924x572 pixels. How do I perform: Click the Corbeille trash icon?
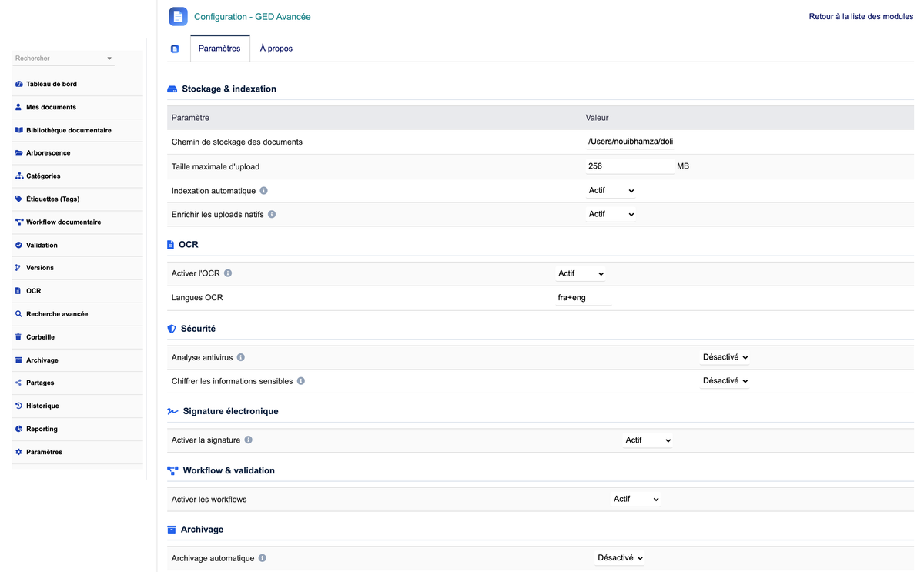(x=18, y=337)
